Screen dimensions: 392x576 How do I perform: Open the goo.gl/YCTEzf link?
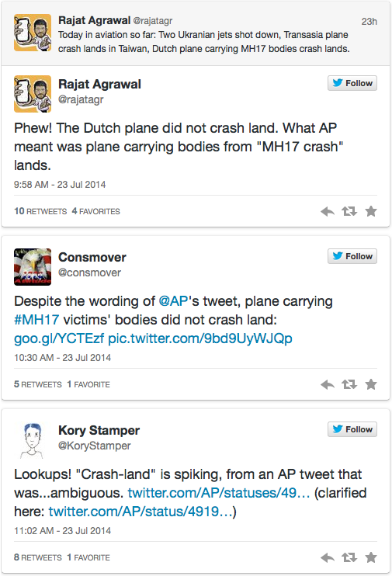(59, 338)
